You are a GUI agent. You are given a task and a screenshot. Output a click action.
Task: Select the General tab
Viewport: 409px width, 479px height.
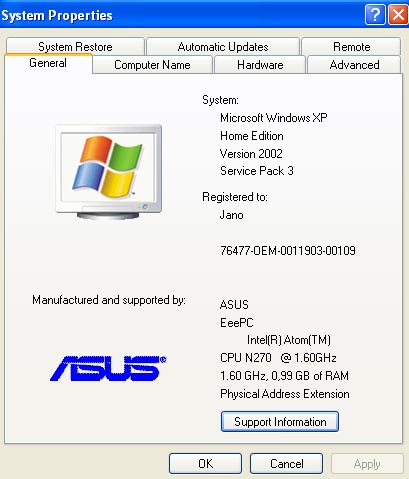coord(48,63)
